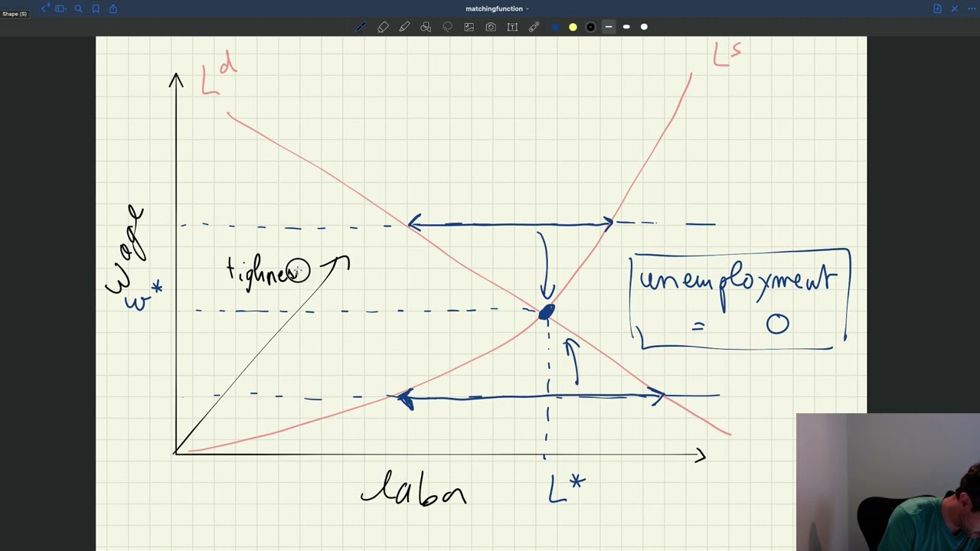Open the page view sidebar dropdown
980x551 pixels.
pos(60,8)
